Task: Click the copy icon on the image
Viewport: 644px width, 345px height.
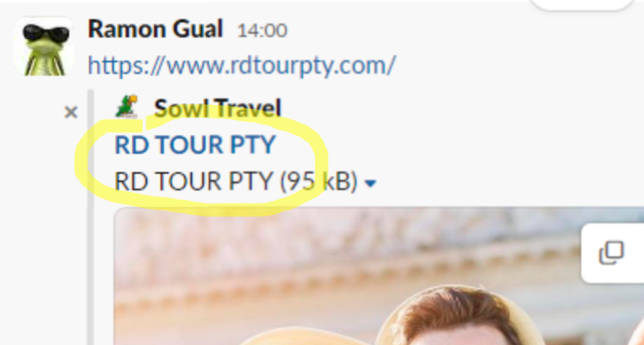Action: coord(612,252)
